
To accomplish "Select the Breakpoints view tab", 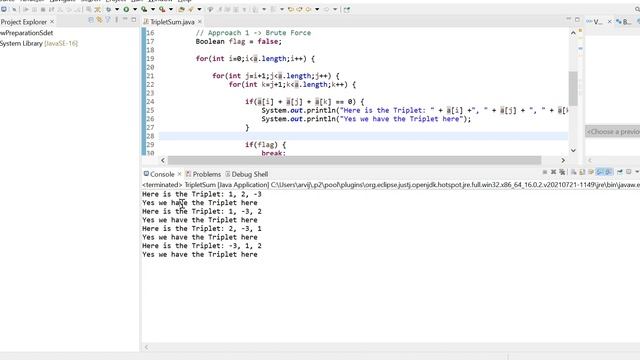I will coord(623,22).
